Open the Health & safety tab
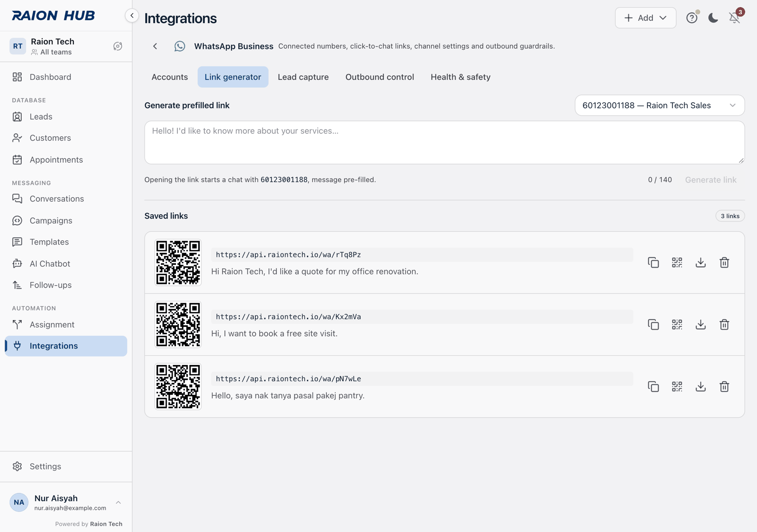This screenshot has width=757, height=532. tap(460, 77)
